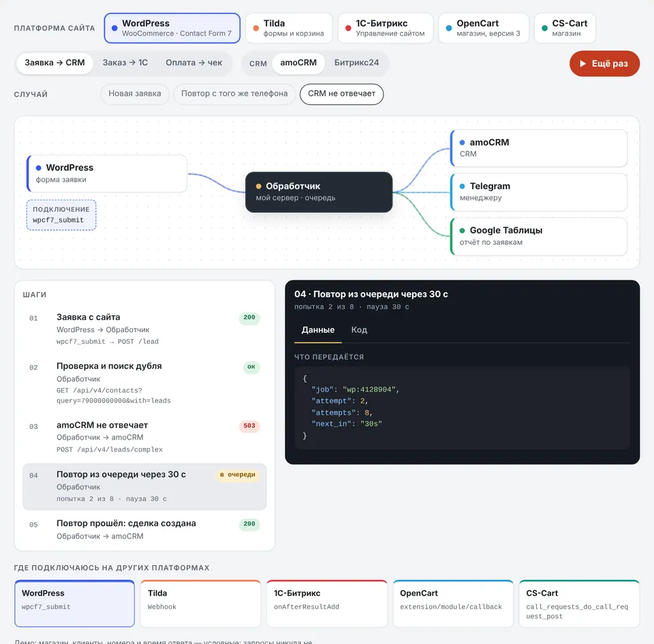654x644 pixels.
Task: Click the green dot on CS-Cart
Action: click(x=545, y=29)
